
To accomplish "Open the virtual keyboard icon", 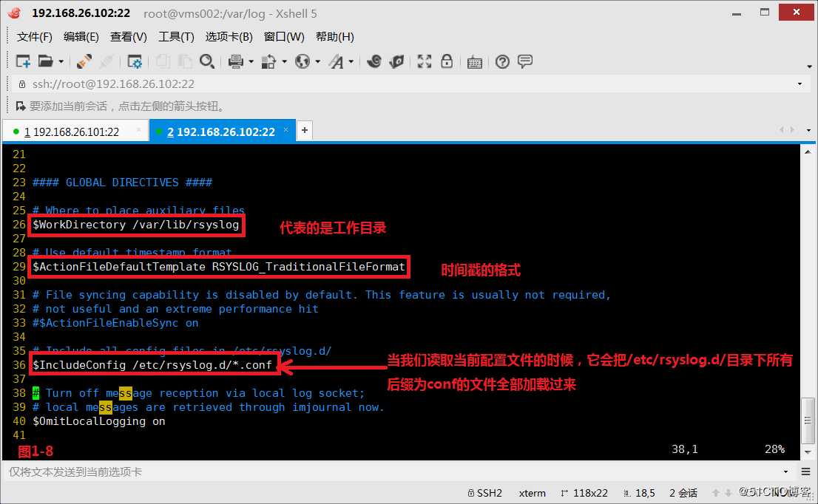I will point(474,63).
